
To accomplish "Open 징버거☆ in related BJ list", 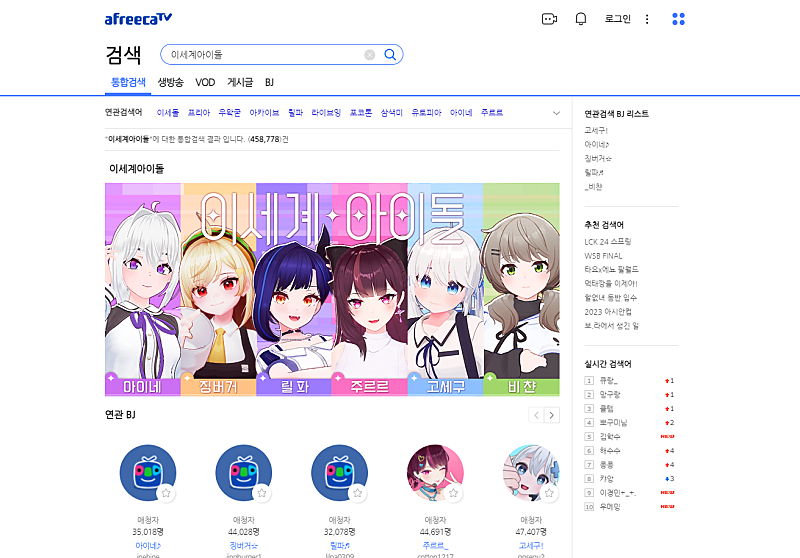I will [x=598, y=159].
